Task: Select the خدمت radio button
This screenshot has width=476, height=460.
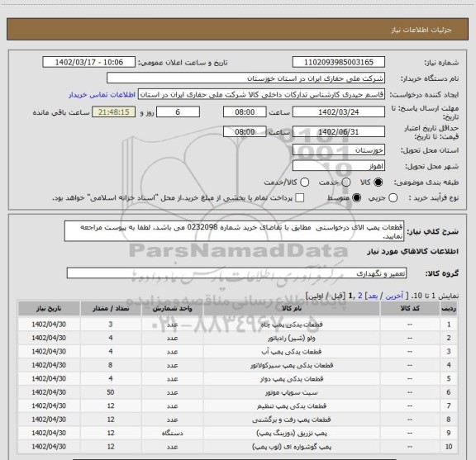Action: coord(346,183)
